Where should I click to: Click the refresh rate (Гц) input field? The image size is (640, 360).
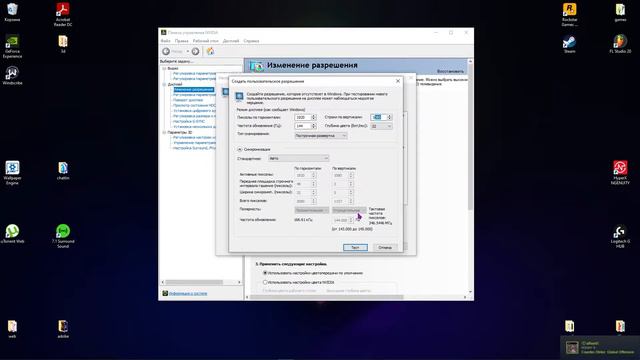(x=303, y=126)
